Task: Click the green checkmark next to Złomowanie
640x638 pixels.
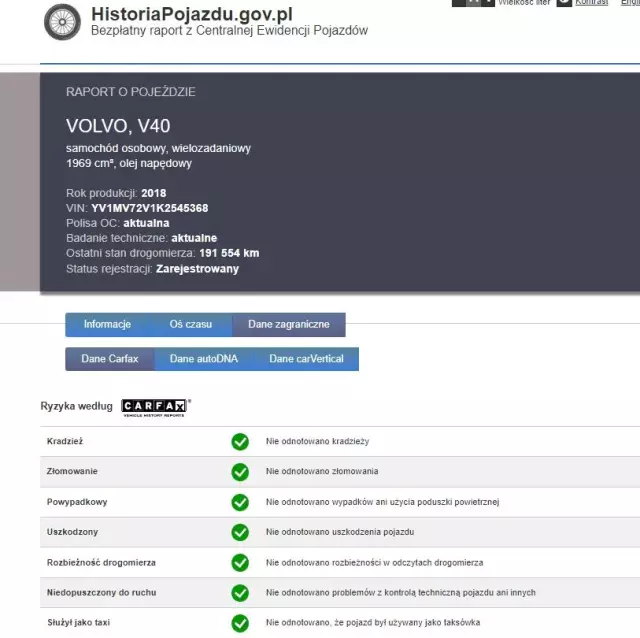Action: coord(240,471)
